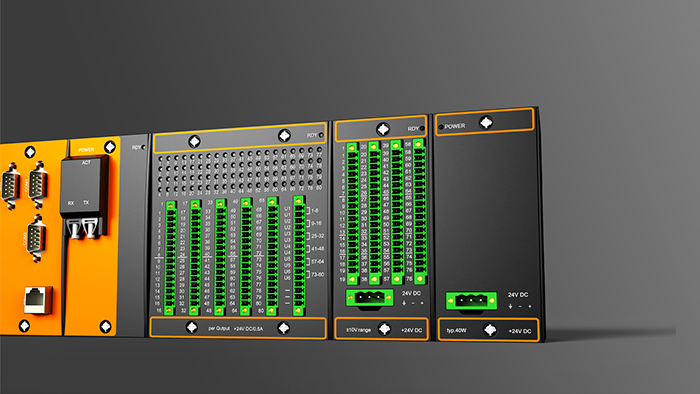Viewport: 700px width, 394px height.
Task: Click the per Output +24V DC/0.5A label
Action: coord(236,328)
